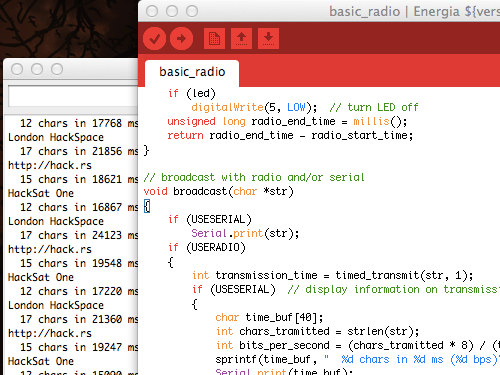This screenshot has height=375, width=500.
Task: Close the serial monitor window
Action: 17,69
